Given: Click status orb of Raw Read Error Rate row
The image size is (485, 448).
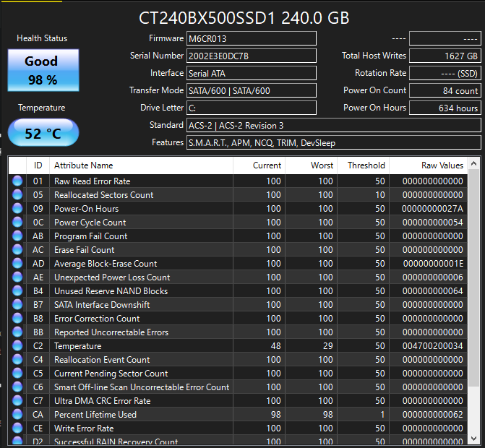Looking at the screenshot, I should (x=17, y=181).
